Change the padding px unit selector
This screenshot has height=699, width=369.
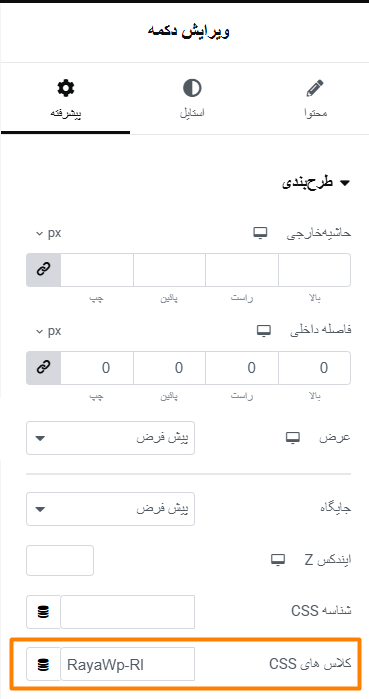48,331
